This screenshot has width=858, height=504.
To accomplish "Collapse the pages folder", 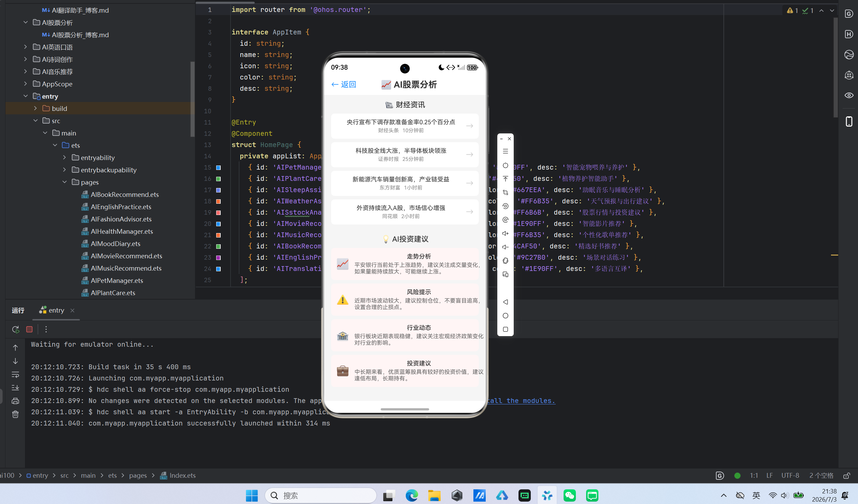I will [x=65, y=182].
